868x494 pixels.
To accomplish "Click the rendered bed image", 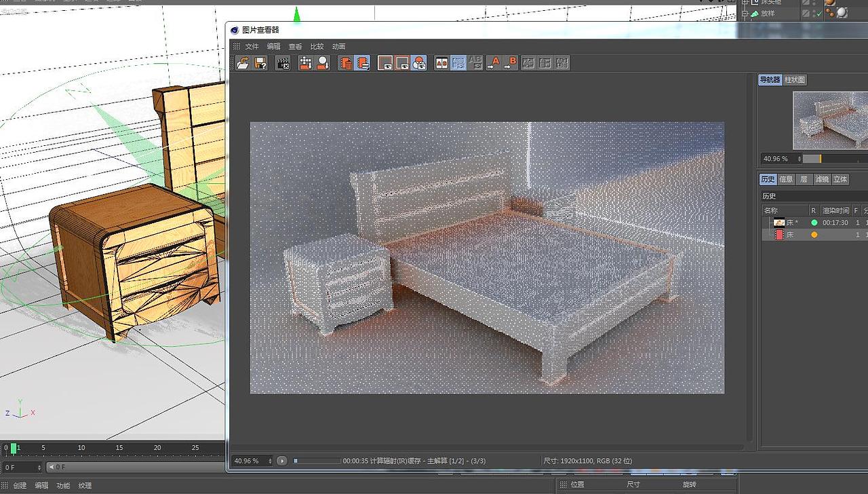I will pos(487,258).
